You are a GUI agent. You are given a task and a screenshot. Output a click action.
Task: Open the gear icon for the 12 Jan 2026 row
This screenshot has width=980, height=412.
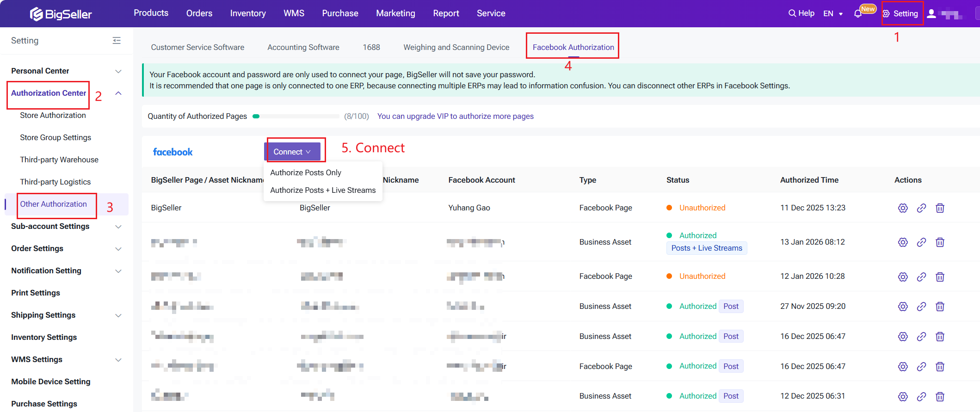tap(903, 277)
